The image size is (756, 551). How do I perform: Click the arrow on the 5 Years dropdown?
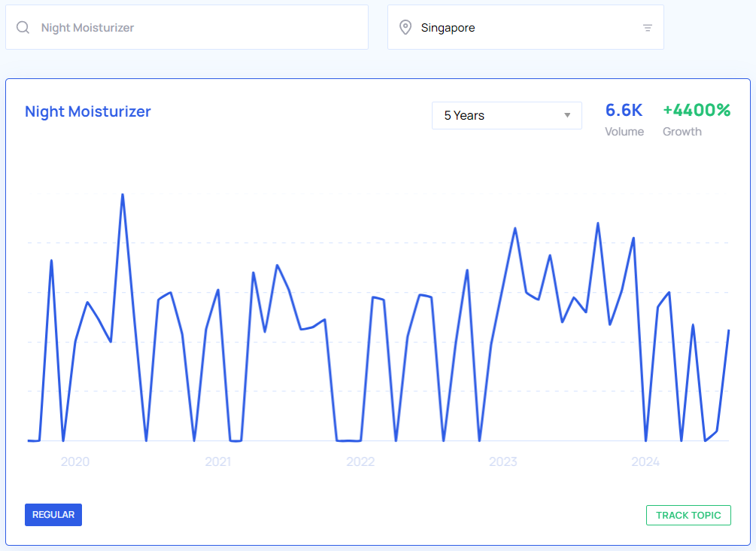[x=567, y=115]
